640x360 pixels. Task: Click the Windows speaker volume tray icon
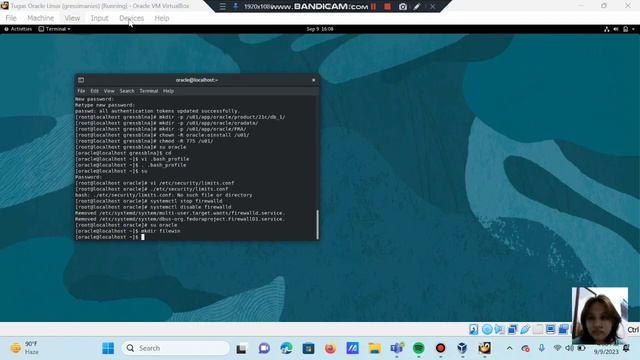click(569, 348)
